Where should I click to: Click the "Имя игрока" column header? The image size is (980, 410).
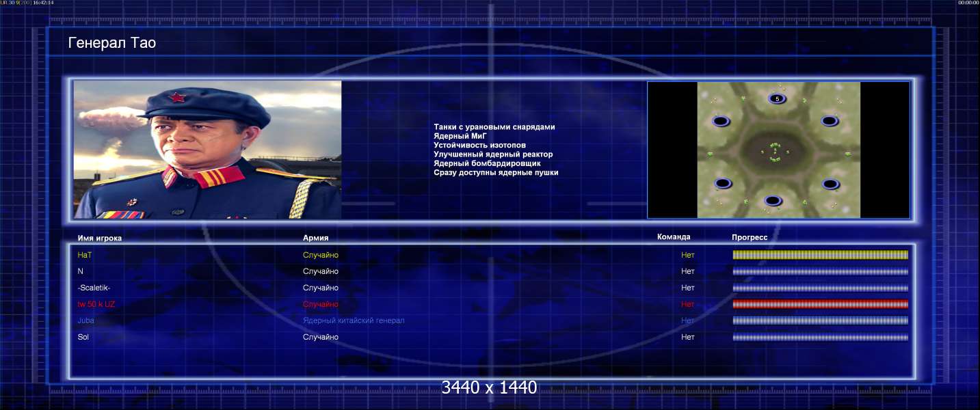[100, 238]
